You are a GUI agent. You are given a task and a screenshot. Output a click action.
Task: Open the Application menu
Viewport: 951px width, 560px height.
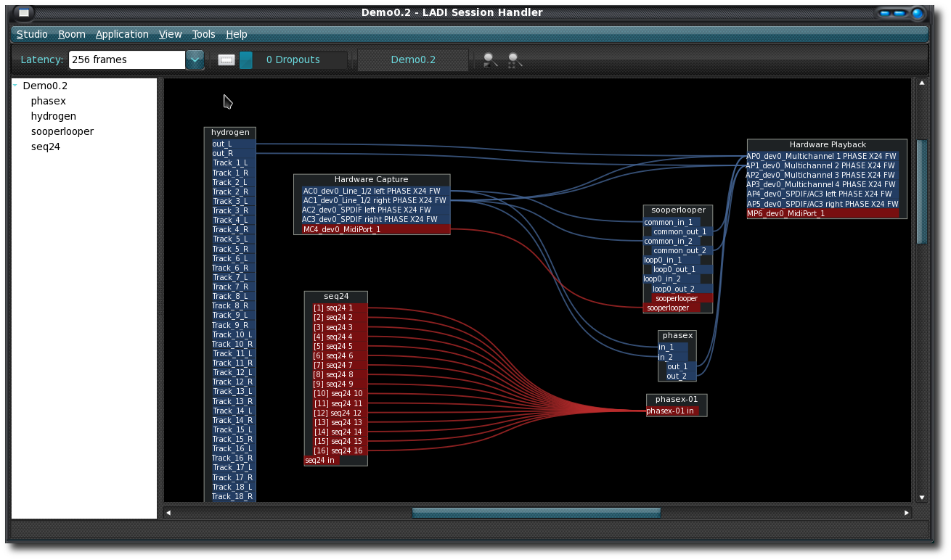point(122,34)
